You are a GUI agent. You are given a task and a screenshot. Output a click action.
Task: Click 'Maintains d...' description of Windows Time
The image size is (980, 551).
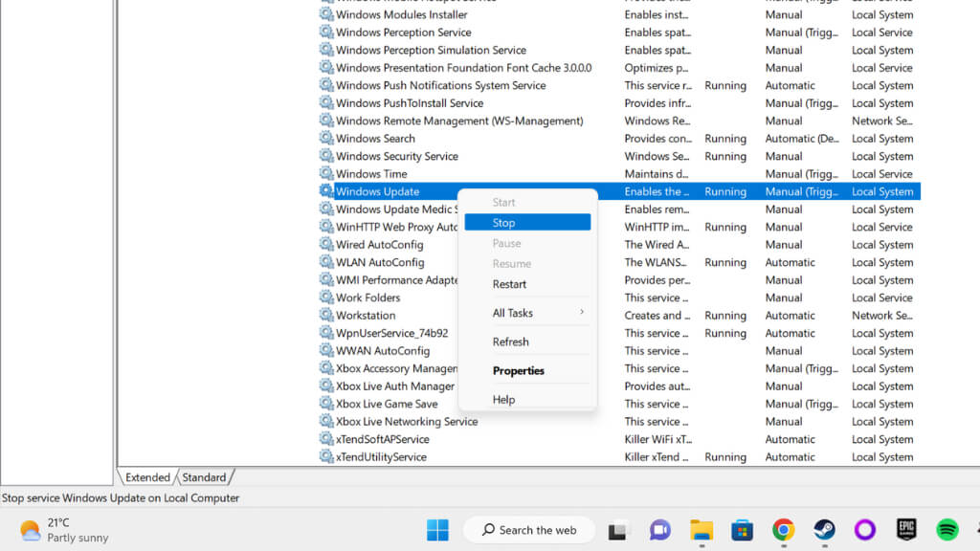(x=657, y=174)
